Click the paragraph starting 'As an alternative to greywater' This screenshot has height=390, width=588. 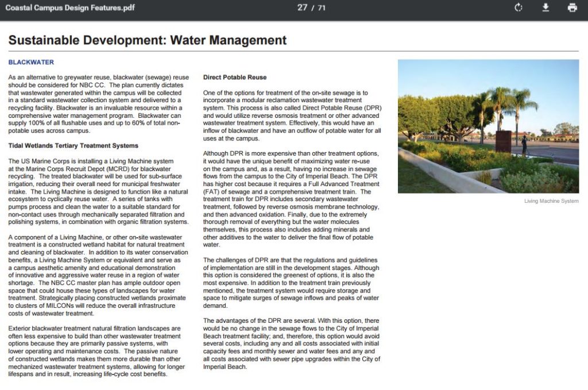click(x=98, y=103)
